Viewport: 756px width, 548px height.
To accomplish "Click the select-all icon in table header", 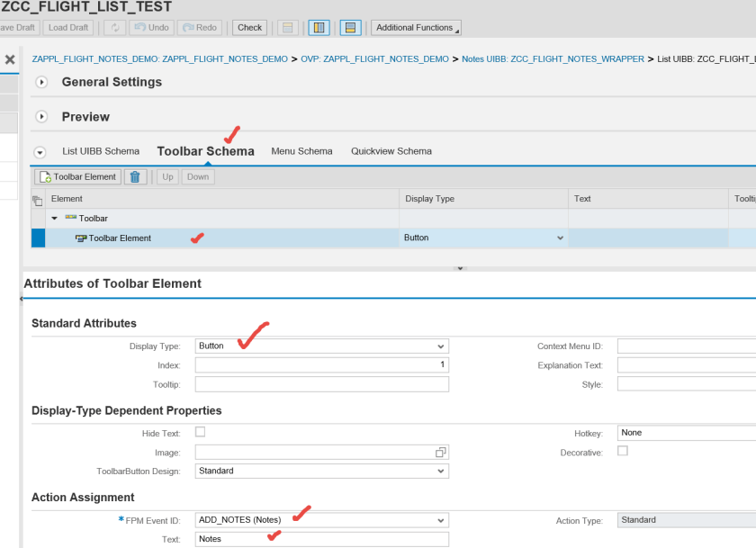I will click(38, 200).
